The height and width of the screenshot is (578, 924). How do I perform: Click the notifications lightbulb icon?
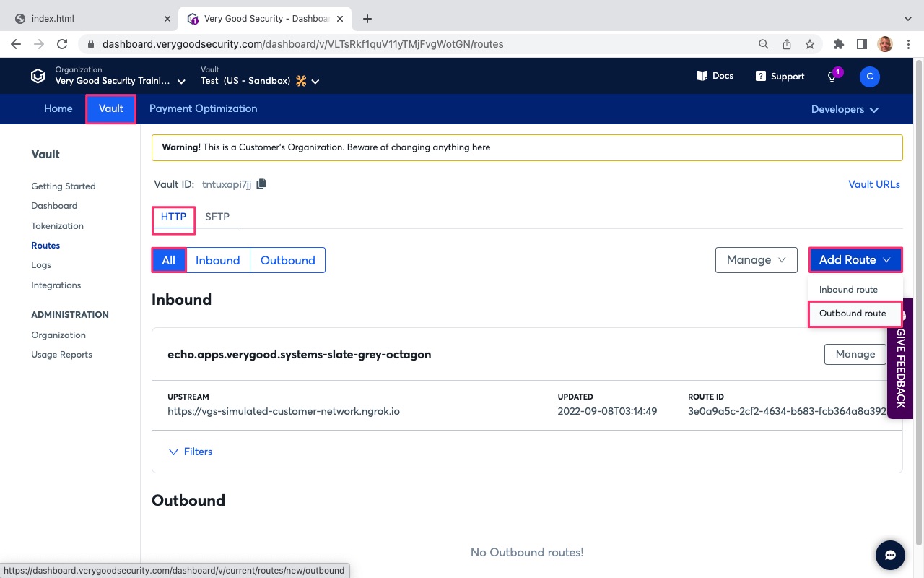(832, 77)
